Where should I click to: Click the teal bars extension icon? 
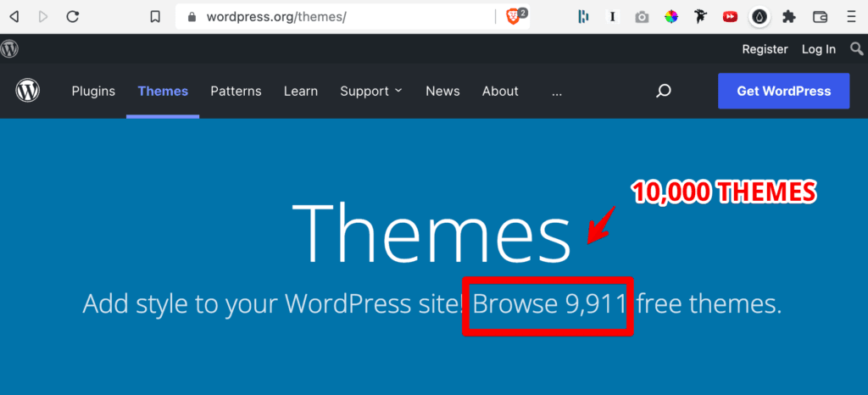583,17
